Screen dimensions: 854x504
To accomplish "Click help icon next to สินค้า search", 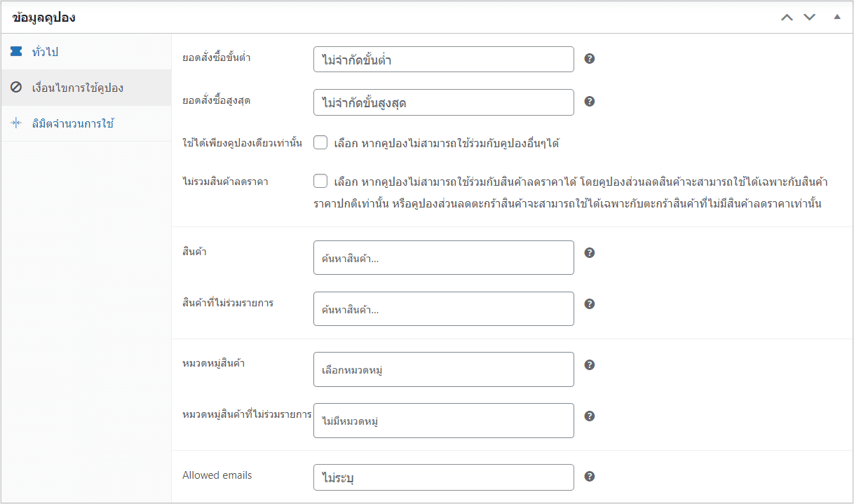I will (x=590, y=252).
